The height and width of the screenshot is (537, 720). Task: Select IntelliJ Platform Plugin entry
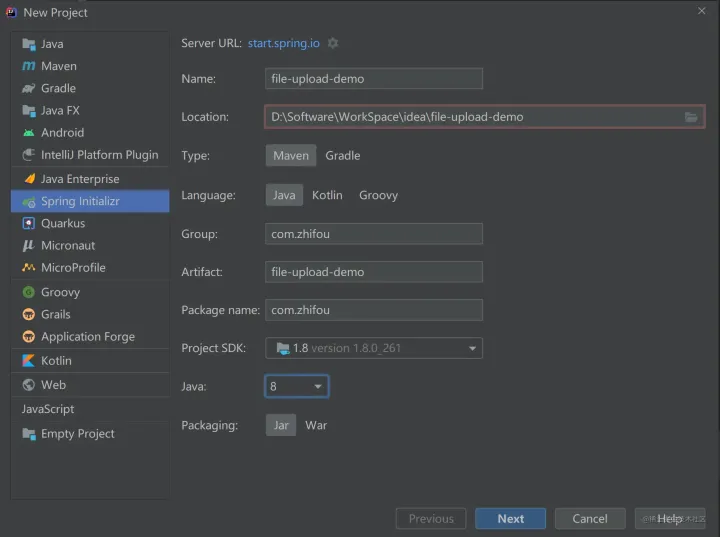[x=90, y=155]
